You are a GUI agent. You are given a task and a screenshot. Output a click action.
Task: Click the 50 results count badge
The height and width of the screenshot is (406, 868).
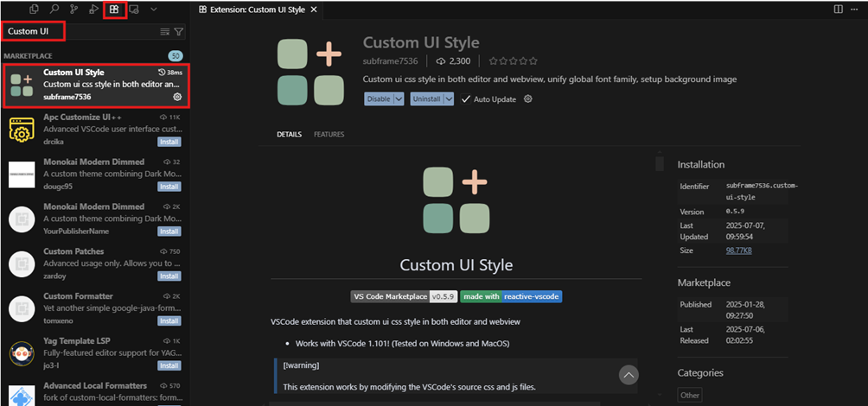(176, 56)
